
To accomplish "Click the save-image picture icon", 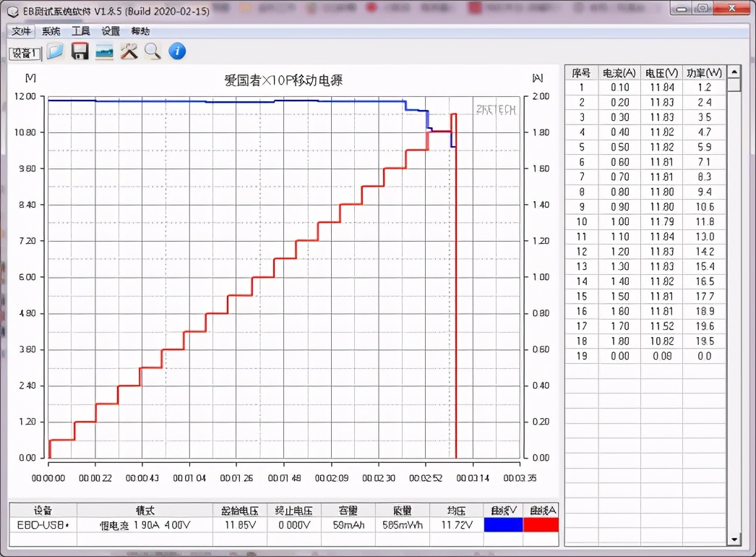I will [104, 51].
